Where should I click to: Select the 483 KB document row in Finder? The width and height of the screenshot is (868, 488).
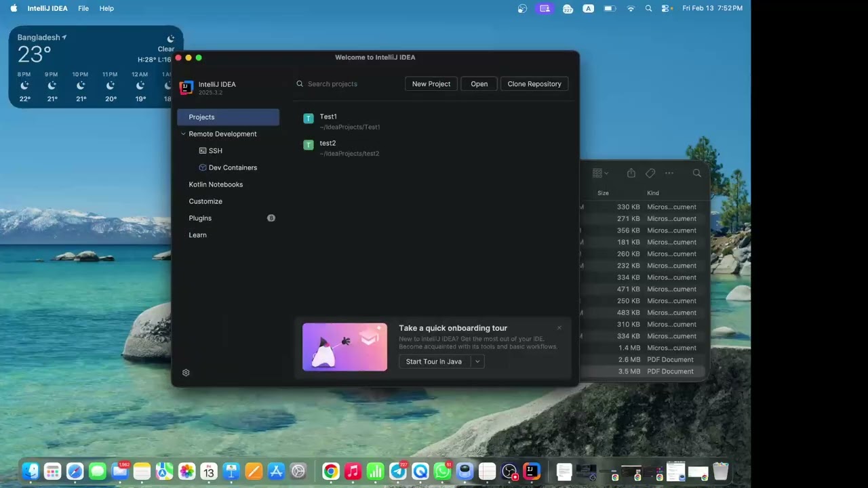click(x=642, y=312)
